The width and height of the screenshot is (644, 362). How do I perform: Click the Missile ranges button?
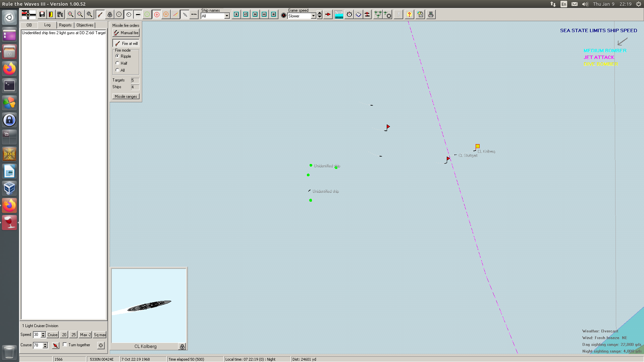point(126,97)
